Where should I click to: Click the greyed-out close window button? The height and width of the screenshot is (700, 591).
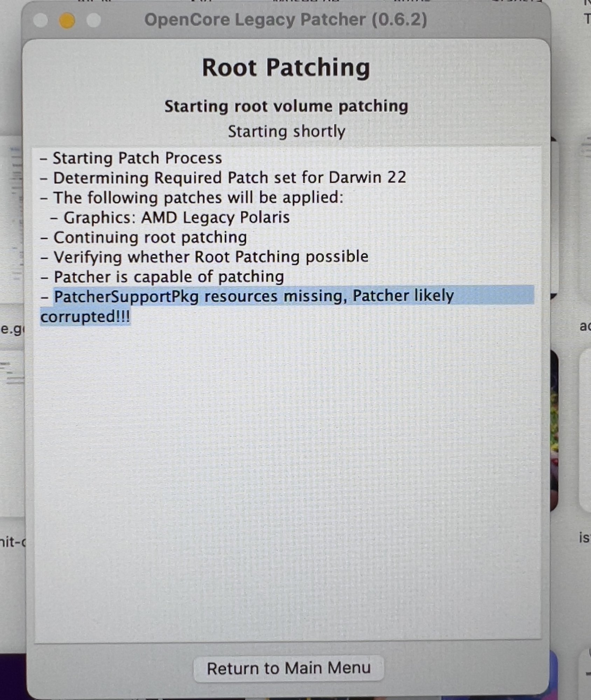click(40, 20)
